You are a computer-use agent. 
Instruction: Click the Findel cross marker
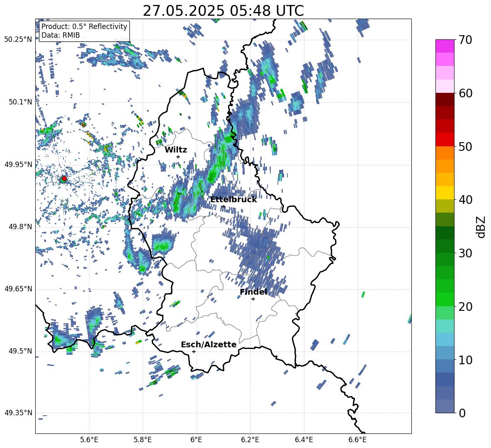pyautogui.click(x=253, y=299)
